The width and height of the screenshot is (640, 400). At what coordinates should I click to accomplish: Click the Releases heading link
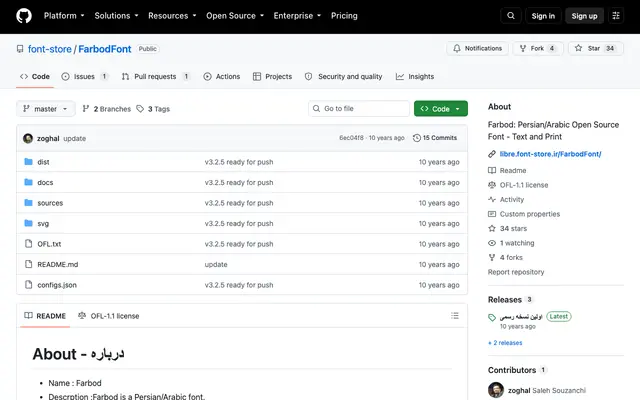504,300
